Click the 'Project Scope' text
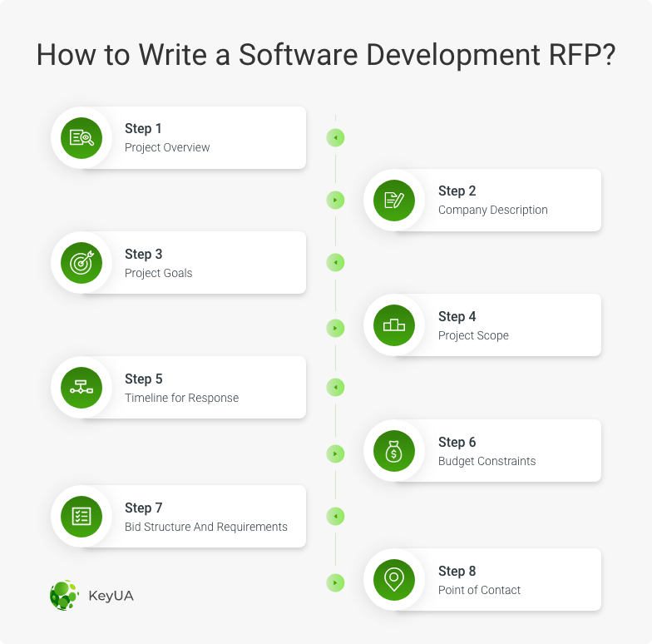652x644 pixels. pos(473,336)
